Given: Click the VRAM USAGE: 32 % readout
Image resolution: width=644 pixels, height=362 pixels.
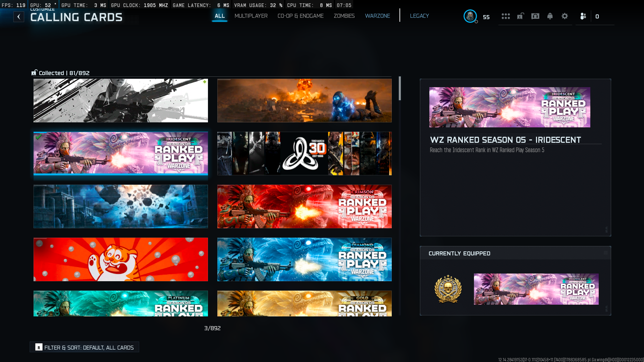Looking at the screenshot, I should coord(258,5).
